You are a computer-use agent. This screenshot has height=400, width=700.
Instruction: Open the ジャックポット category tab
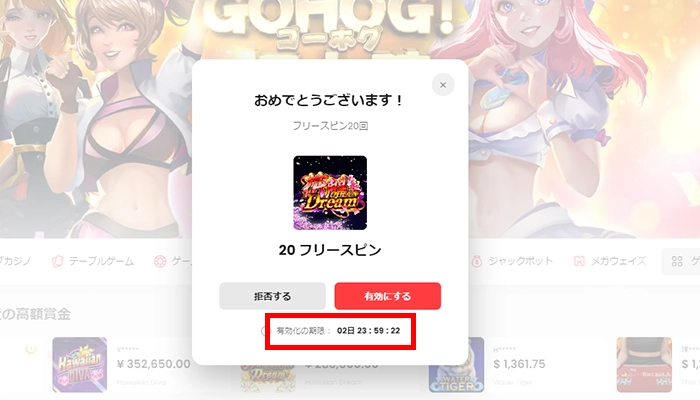point(512,261)
